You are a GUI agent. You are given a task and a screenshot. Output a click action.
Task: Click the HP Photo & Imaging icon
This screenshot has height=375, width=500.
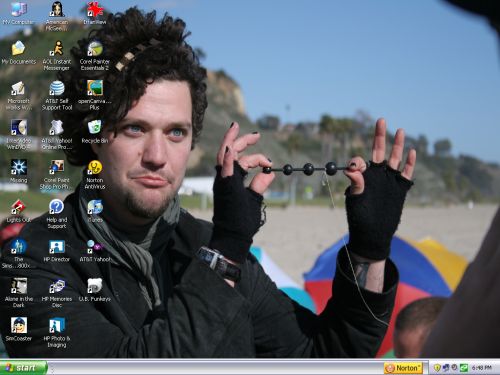(x=57, y=332)
